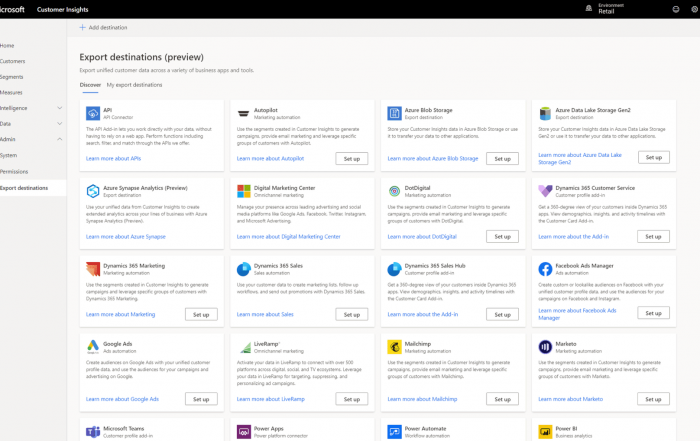
Task: Set up Azure Blob Storage destination
Action: 502,159
